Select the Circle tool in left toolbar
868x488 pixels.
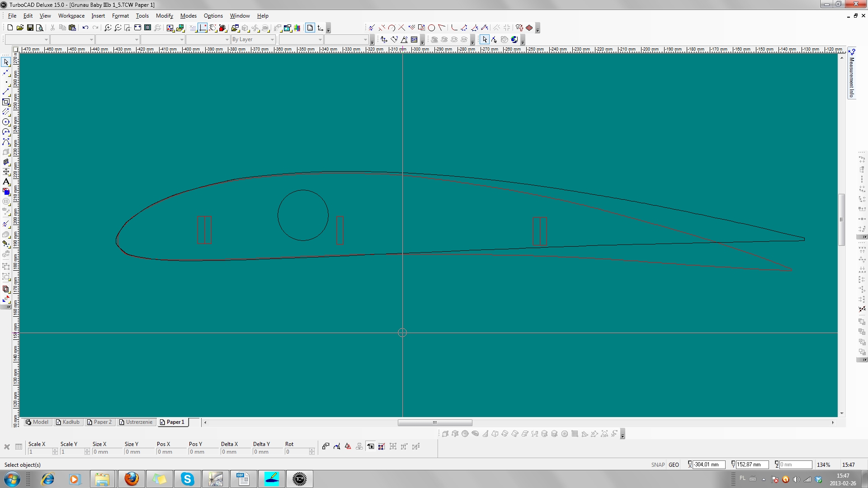[x=6, y=122]
